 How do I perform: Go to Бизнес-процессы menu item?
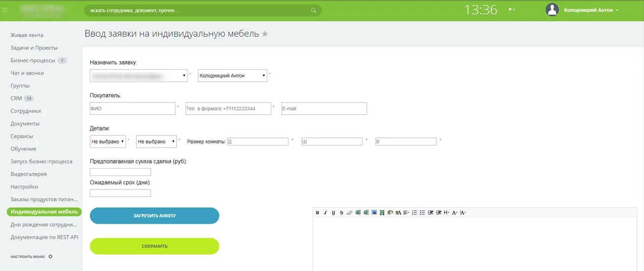click(x=33, y=60)
